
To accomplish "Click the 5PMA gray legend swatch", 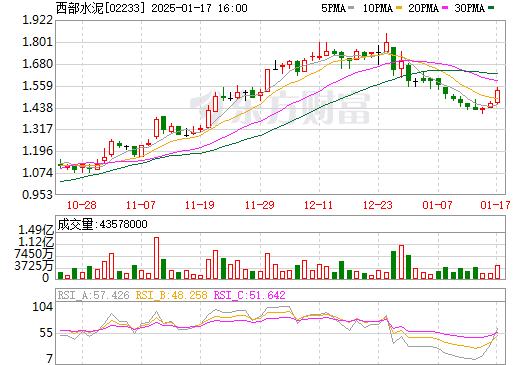I will 351,8.
